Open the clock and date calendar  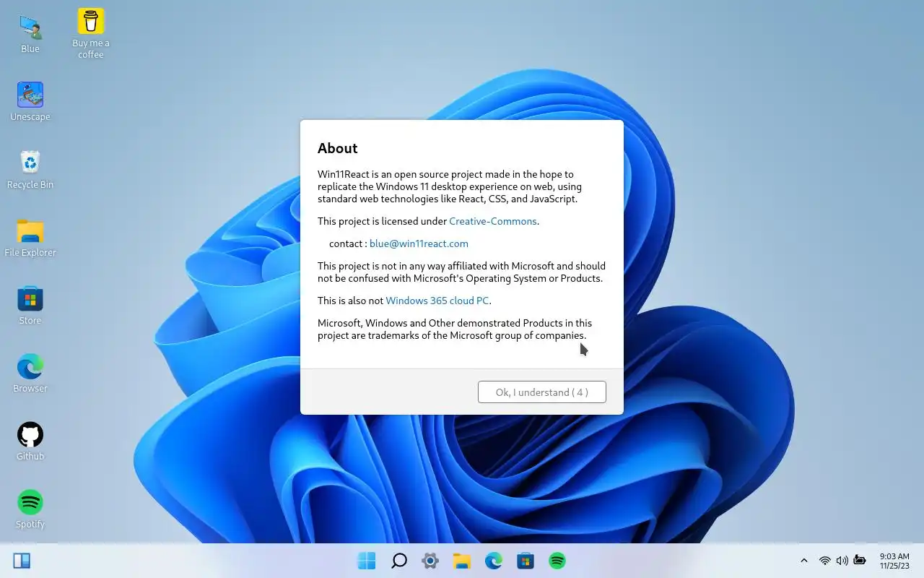[x=894, y=561]
